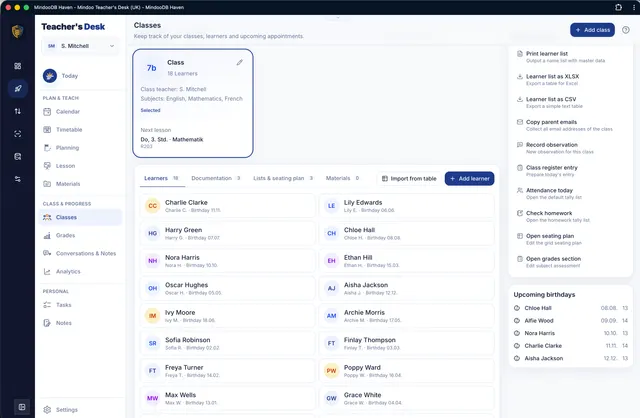
Task: Click Open seating plan action
Action: [x=570, y=239]
